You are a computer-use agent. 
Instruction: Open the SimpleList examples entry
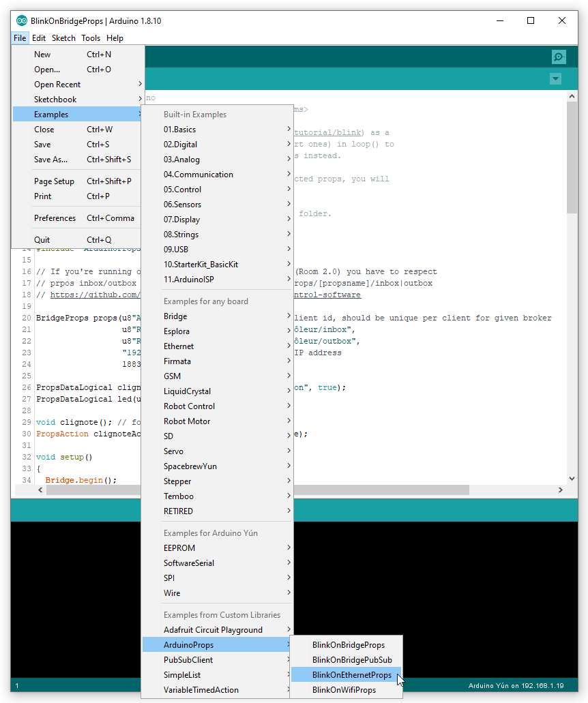[x=218, y=675]
